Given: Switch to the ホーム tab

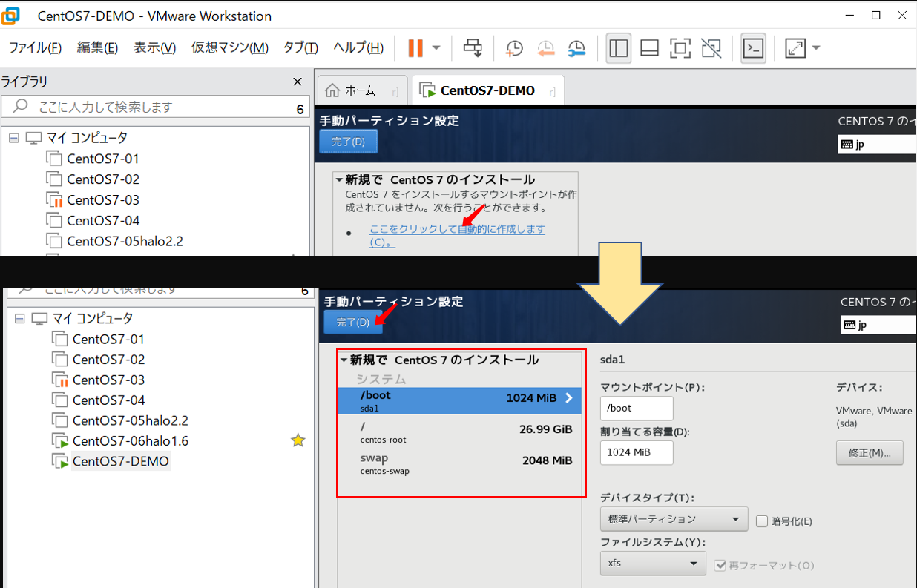Looking at the screenshot, I should point(361,90).
